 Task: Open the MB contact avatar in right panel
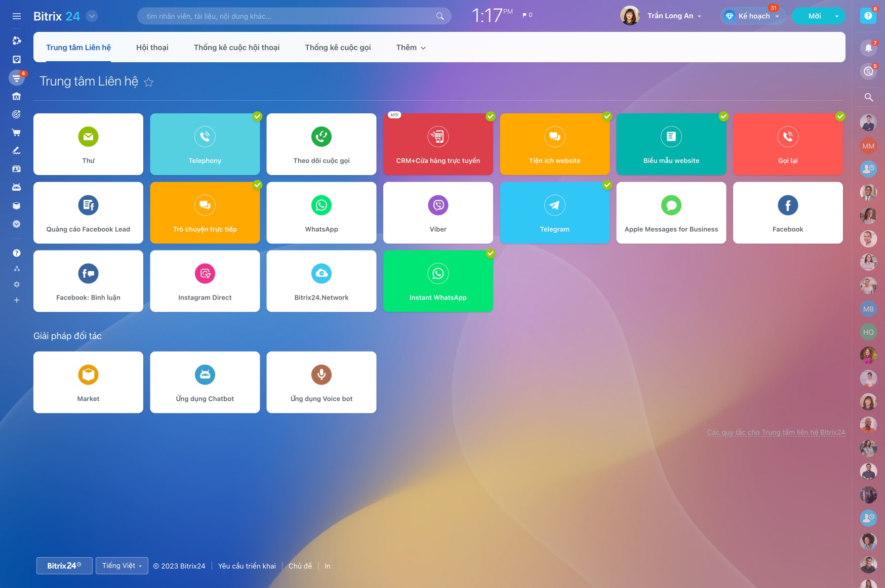point(868,309)
